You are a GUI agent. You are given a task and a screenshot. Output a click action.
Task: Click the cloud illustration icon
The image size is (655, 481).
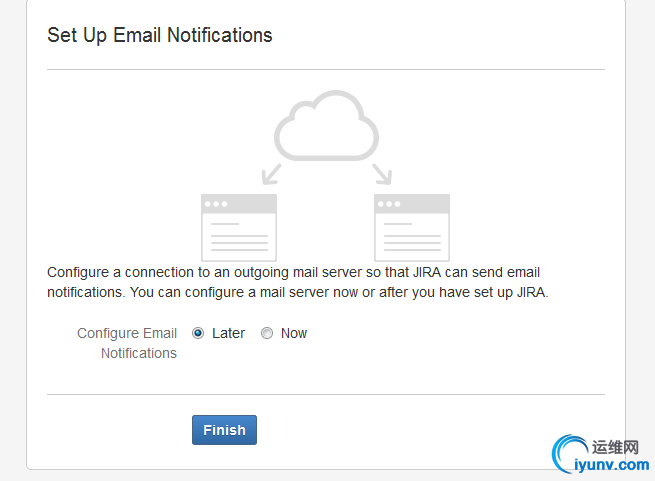[326, 125]
